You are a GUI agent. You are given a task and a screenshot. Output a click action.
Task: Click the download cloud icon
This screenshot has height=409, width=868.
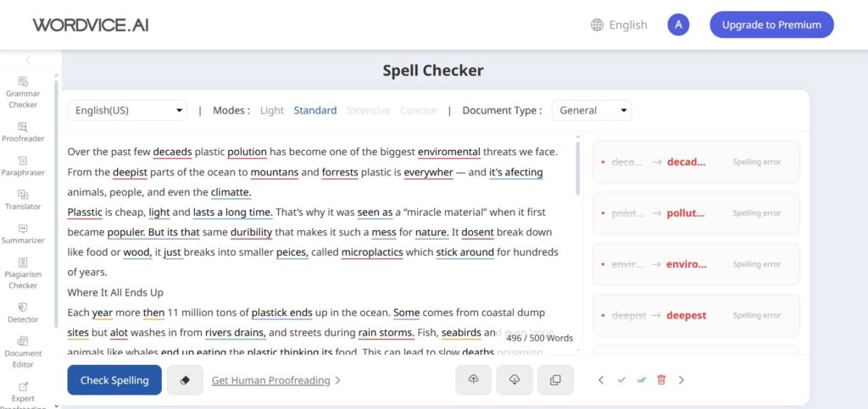point(515,380)
